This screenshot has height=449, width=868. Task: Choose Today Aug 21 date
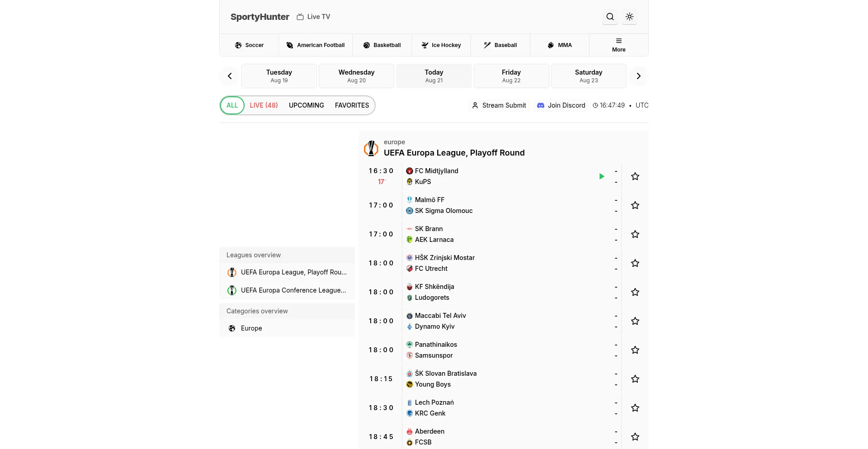click(434, 76)
